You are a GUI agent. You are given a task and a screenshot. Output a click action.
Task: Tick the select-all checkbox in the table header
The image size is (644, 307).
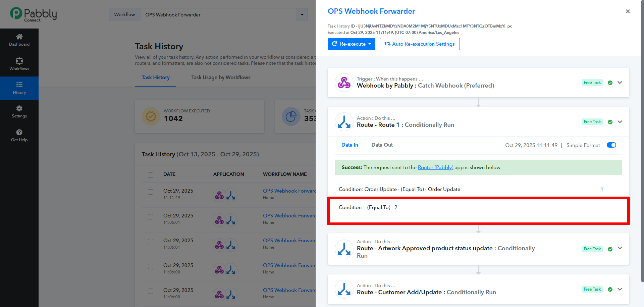[x=151, y=175]
